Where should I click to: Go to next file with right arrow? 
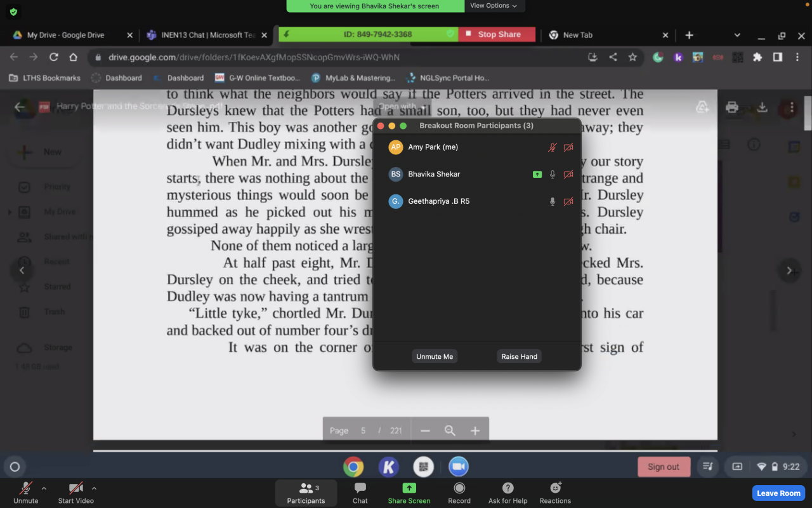(789, 271)
